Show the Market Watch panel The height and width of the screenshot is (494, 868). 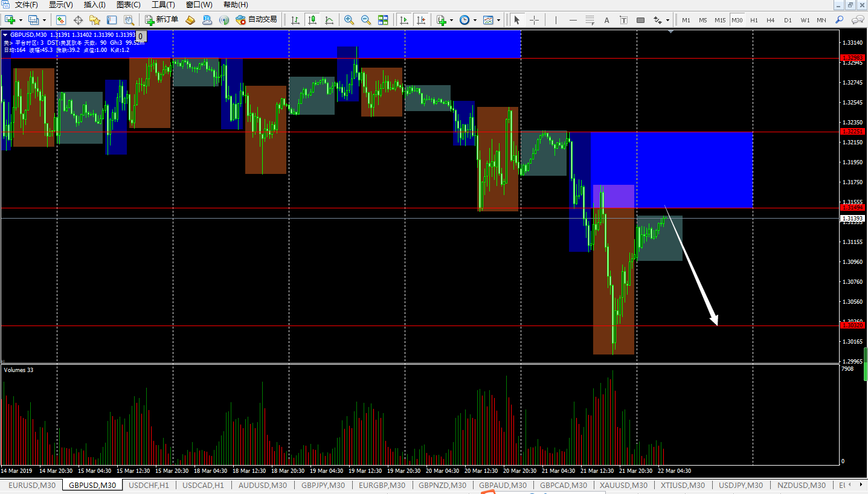coord(61,20)
